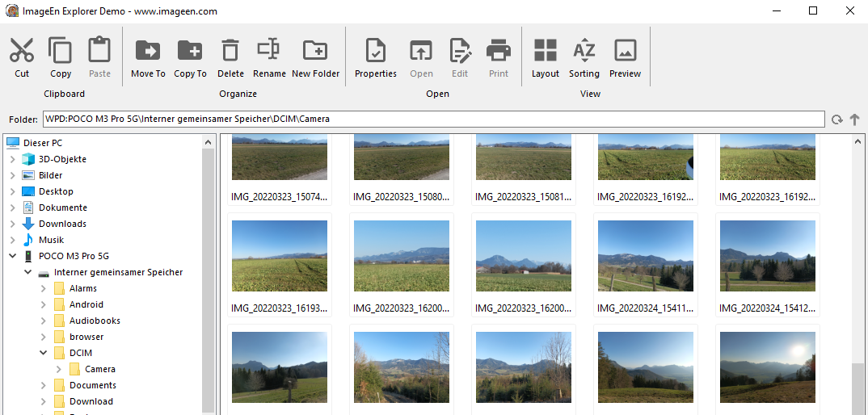Click the Delete trash icon
The width and height of the screenshot is (868, 415).
(x=230, y=50)
